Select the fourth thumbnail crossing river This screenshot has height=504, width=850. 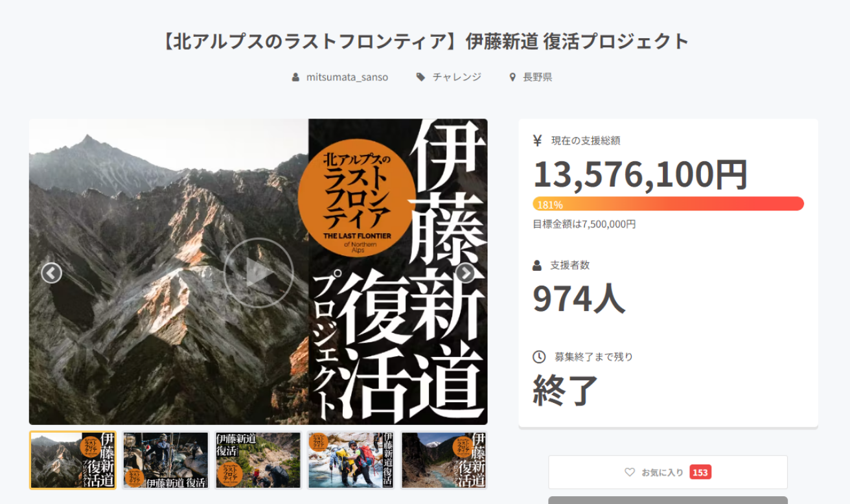pyautogui.click(x=351, y=460)
